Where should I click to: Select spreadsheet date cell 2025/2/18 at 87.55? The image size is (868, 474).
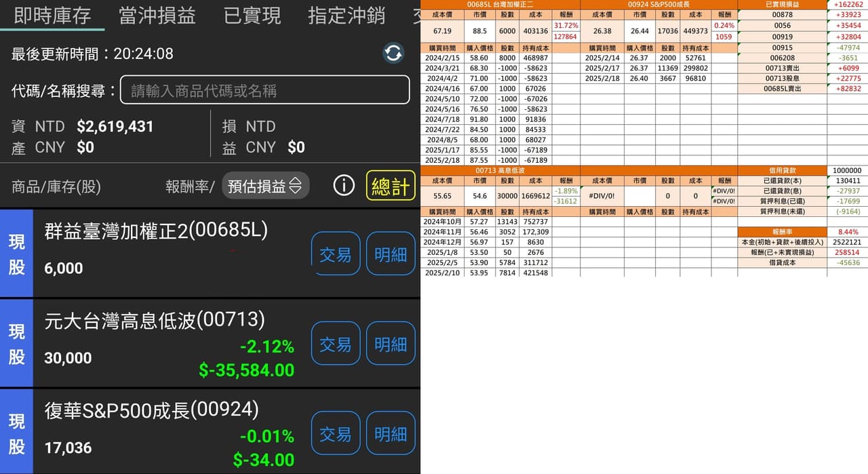pos(442,160)
